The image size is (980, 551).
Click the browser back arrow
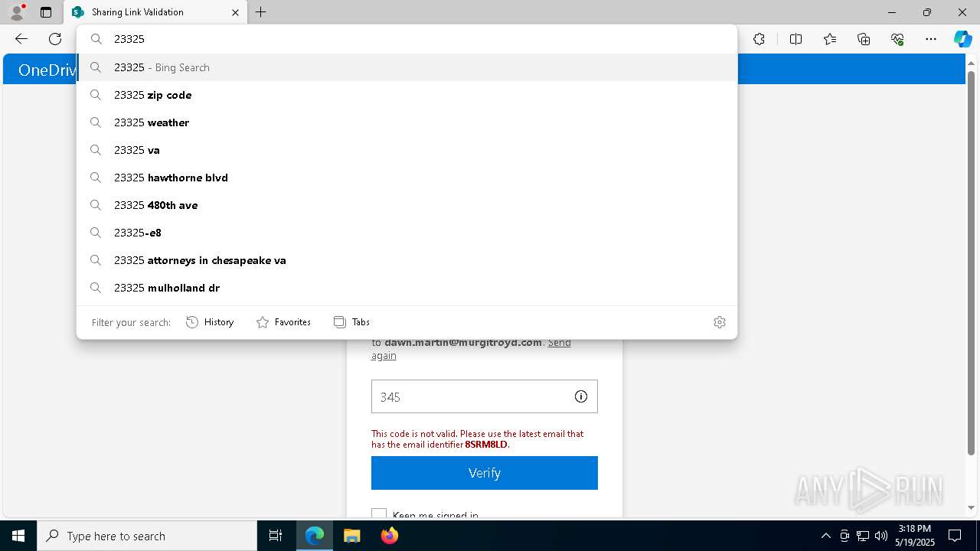(21, 39)
